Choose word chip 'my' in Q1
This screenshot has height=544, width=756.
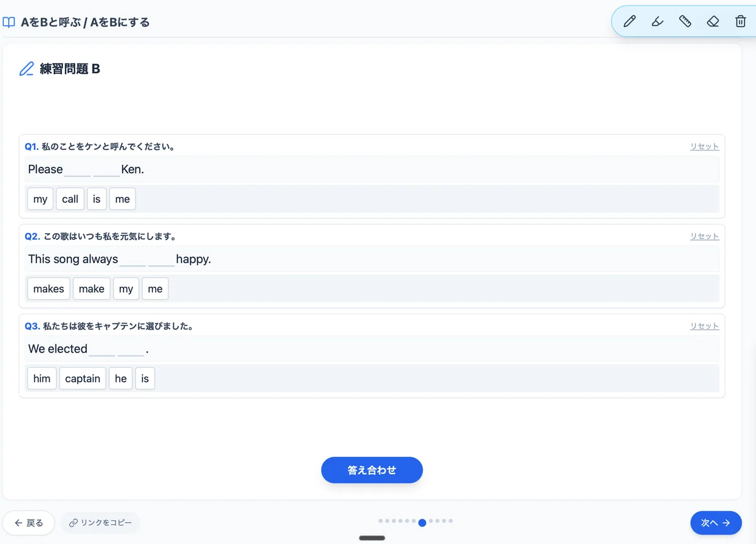coord(40,199)
